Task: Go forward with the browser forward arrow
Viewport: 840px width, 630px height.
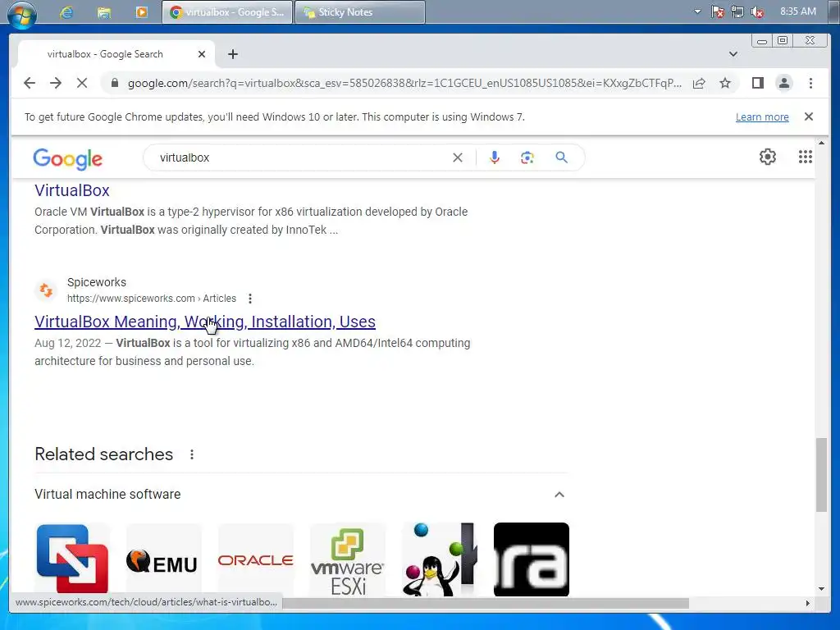Action: (56, 83)
